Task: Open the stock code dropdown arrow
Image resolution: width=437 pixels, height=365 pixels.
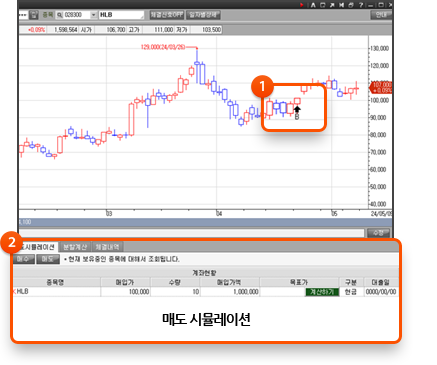Action: click(x=93, y=15)
